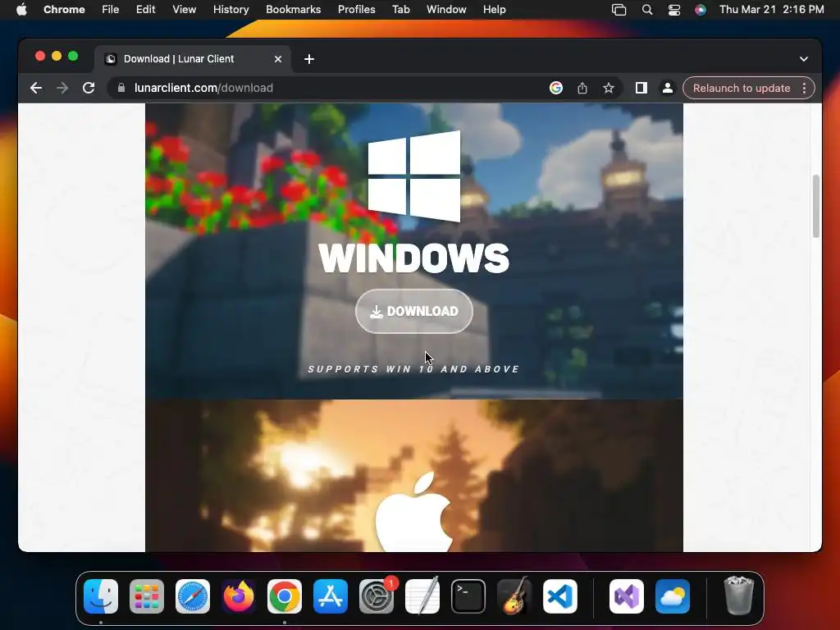Open Control Center in menu bar
Screen dimensions: 840x630
(674, 10)
